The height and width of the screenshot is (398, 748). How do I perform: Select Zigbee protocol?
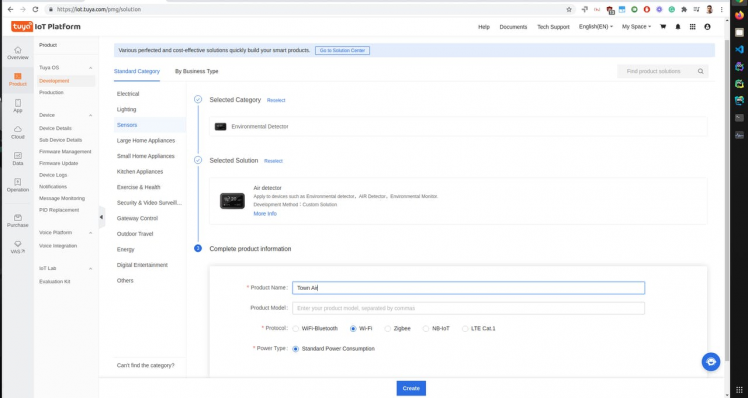click(x=387, y=328)
